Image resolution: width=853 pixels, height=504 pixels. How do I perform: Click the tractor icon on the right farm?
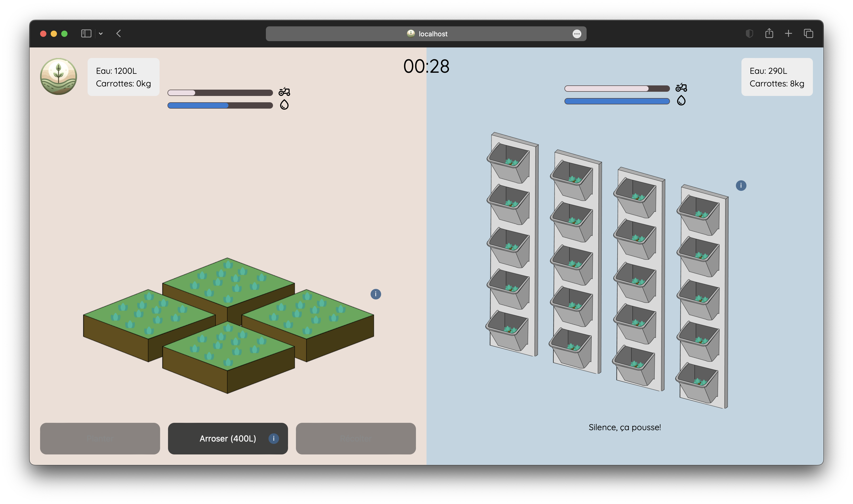[x=681, y=88]
